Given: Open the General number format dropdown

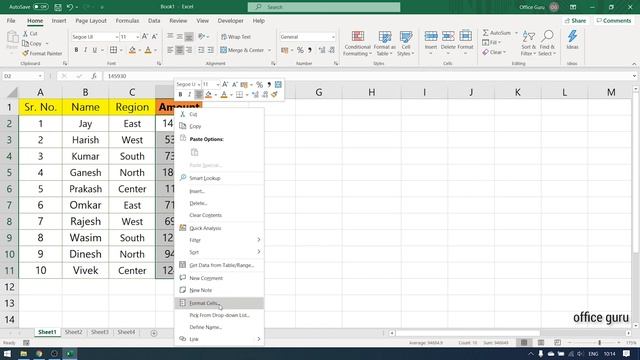Looking at the screenshot, I should 333,37.
